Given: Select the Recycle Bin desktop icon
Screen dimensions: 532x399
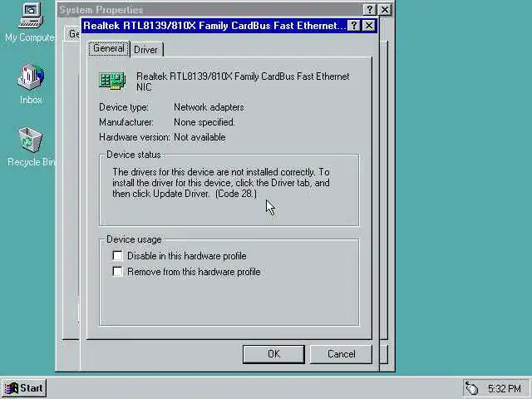Looking at the screenshot, I should click(x=31, y=146).
